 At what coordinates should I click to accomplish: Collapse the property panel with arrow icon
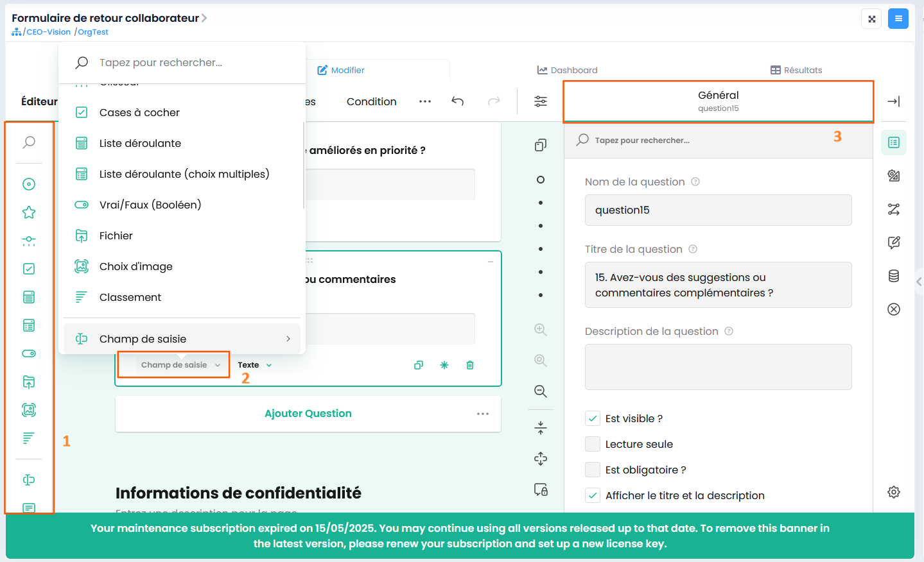[893, 101]
